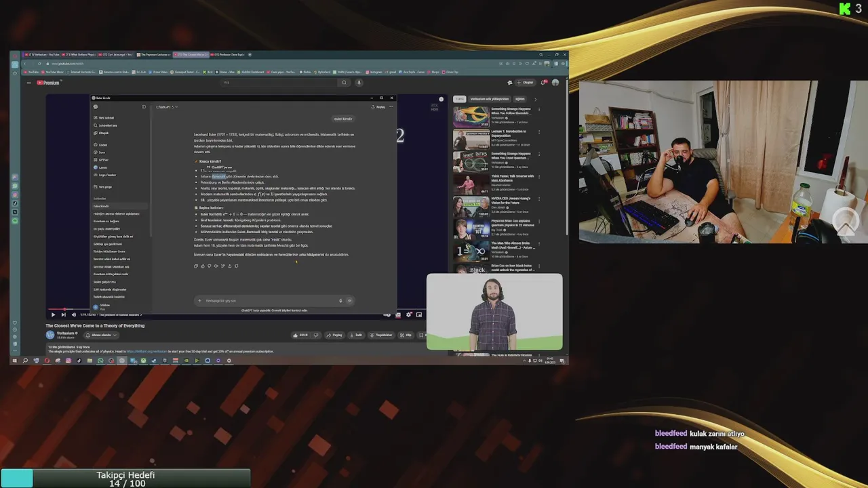868x488 pixels.
Task: Open Türkiye Müslüman Oranı chat
Action: point(109,251)
